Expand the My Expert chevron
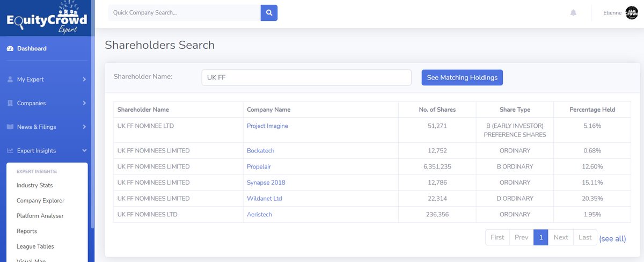Viewport: 644px width, 262px height. [x=84, y=79]
